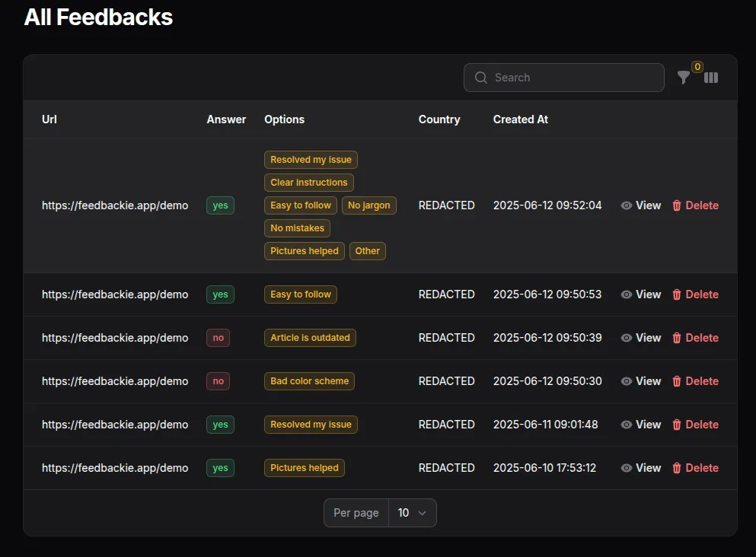Select the 'Resolved my issue' option chip
Image resolution: width=756 pixels, height=557 pixels.
click(311, 160)
